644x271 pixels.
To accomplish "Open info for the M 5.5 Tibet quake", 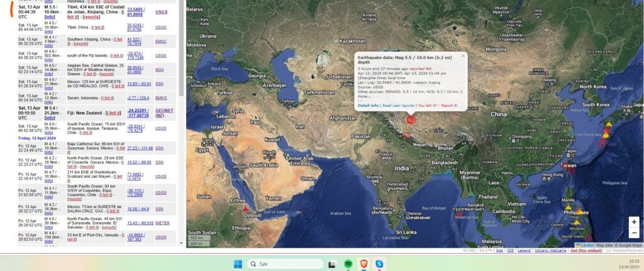I will coord(50,17).
